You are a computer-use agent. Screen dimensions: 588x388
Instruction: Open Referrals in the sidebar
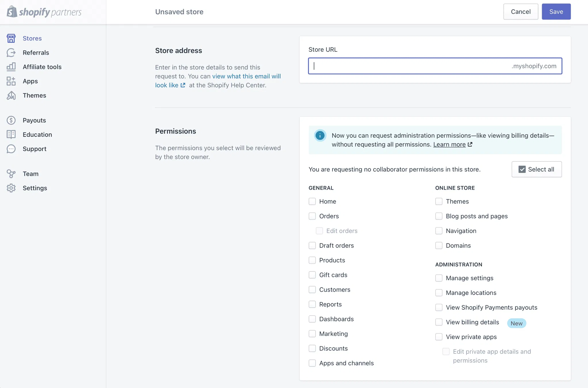[x=36, y=53]
